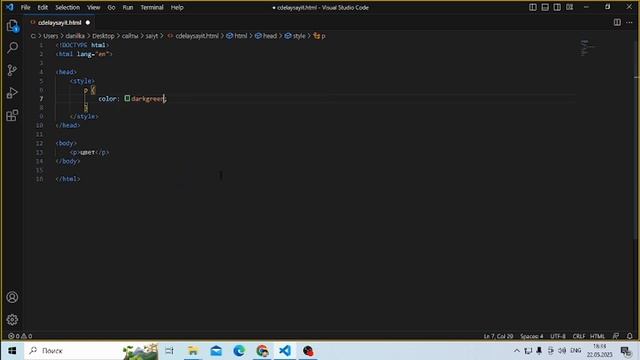Click the Ln 7, Col 20 status item
Screen dimensions: 640x360
[498, 336]
